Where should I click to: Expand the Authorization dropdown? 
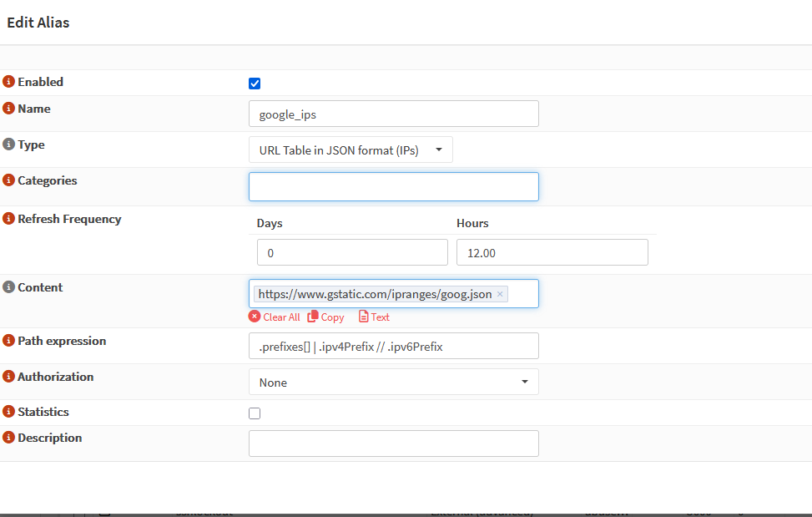pyautogui.click(x=393, y=383)
